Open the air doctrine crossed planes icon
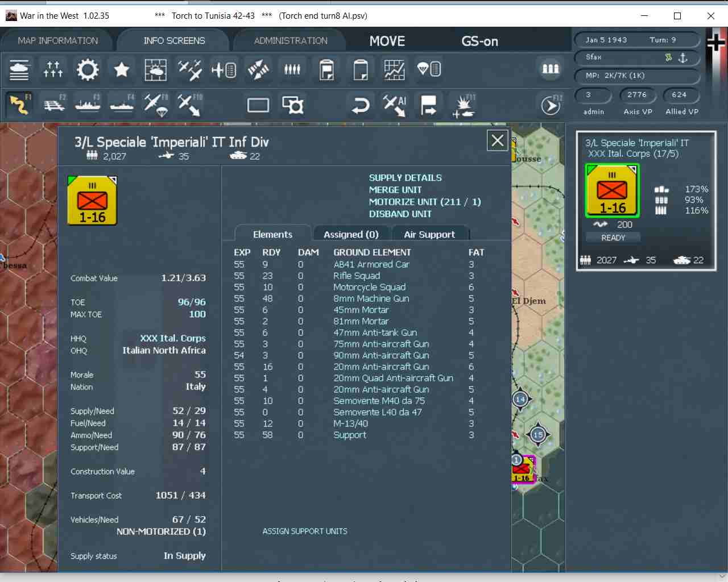 [x=190, y=69]
